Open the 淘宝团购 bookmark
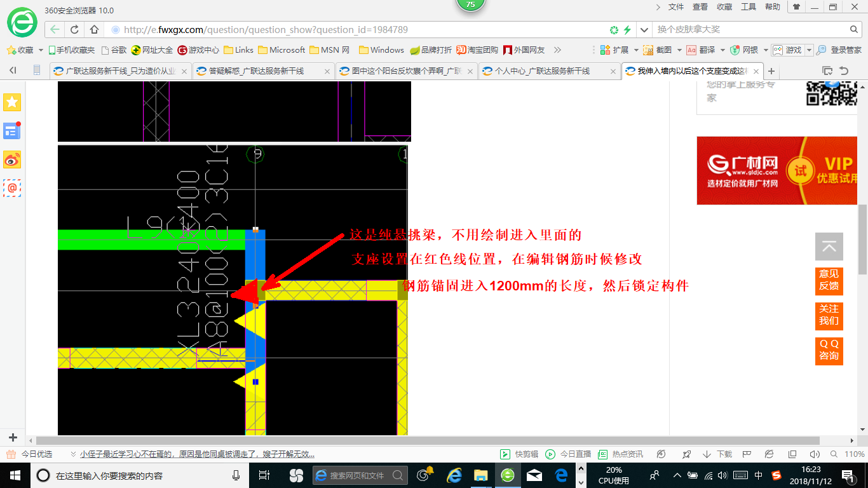Image resolution: width=868 pixels, height=488 pixels. 477,50
